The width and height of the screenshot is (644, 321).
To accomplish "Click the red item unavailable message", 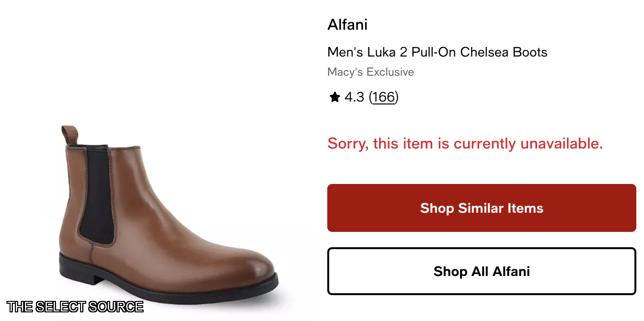I will [x=465, y=143].
